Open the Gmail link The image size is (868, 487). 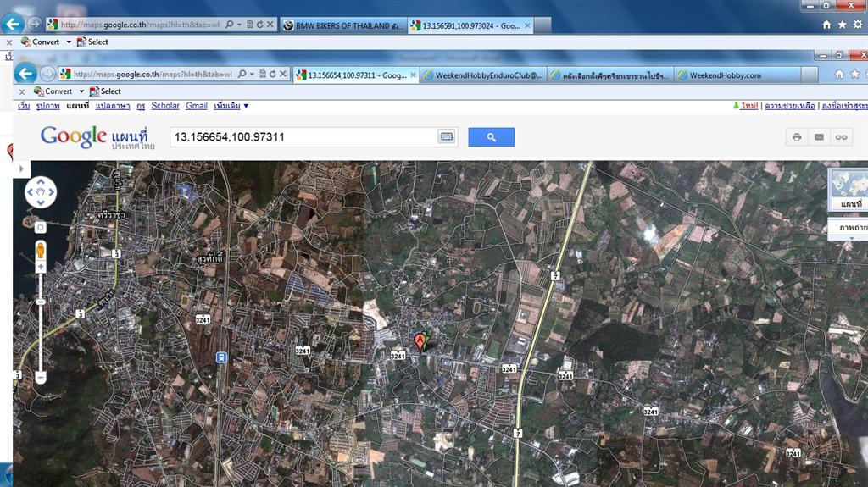coord(197,106)
